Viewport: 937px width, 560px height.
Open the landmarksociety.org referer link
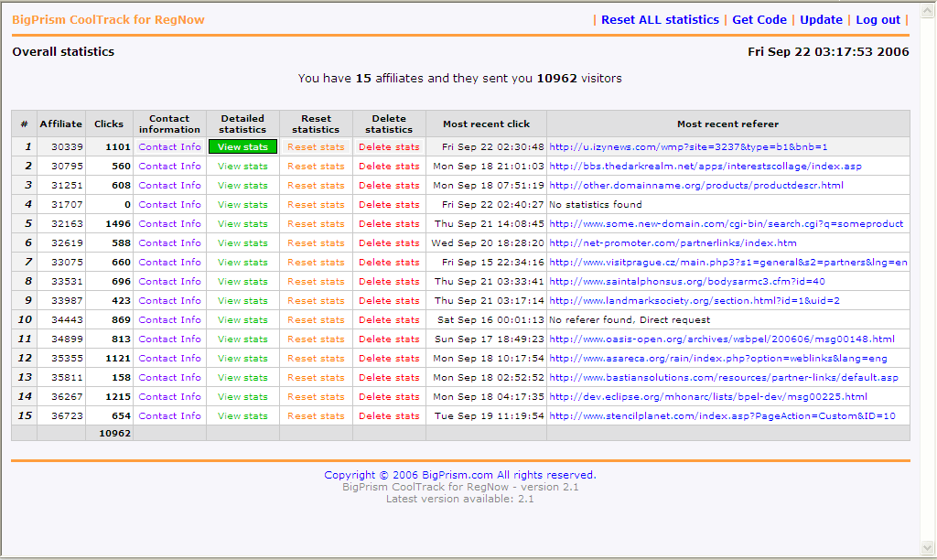tap(695, 301)
